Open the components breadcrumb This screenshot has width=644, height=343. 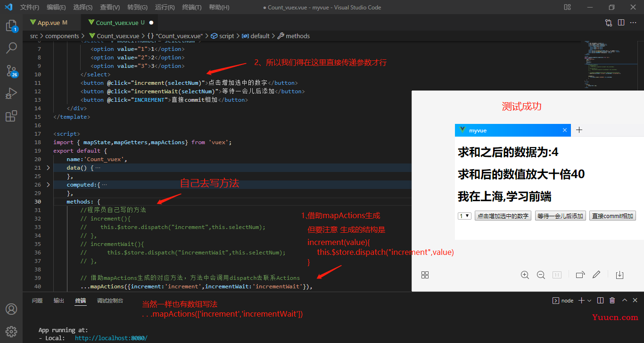(x=62, y=36)
